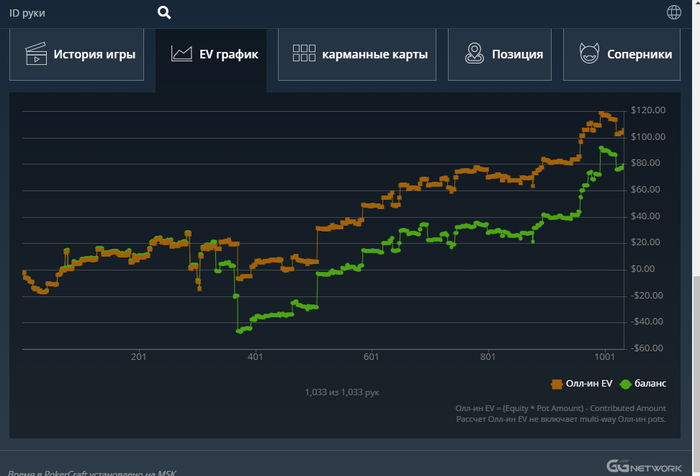Toggle the Олл-ин EV legend series
The image size is (700, 476).
pos(582,384)
